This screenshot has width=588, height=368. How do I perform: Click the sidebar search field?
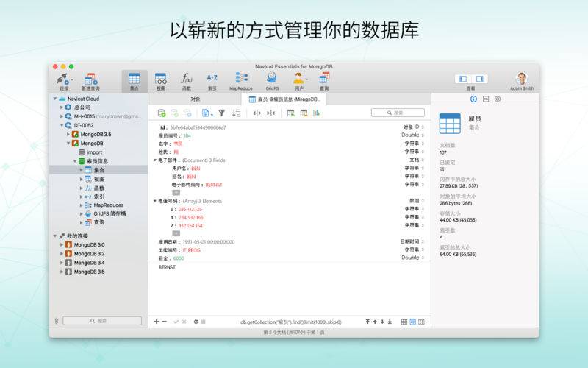click(x=102, y=321)
